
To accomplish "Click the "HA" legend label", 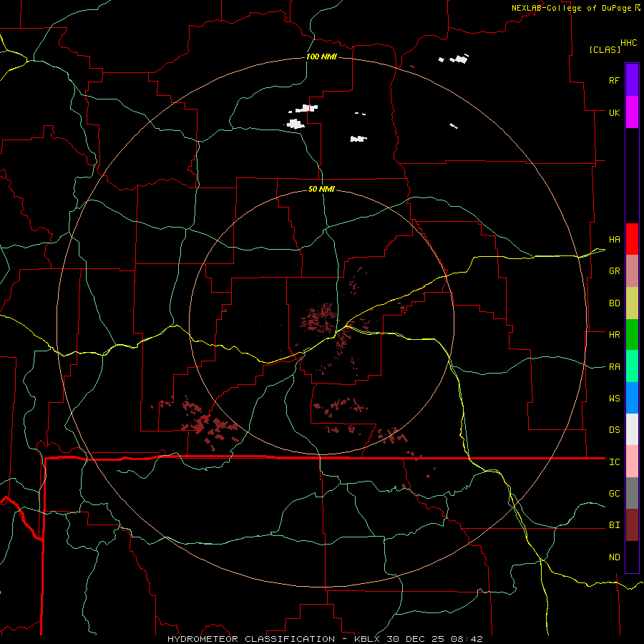I will coord(614,239).
